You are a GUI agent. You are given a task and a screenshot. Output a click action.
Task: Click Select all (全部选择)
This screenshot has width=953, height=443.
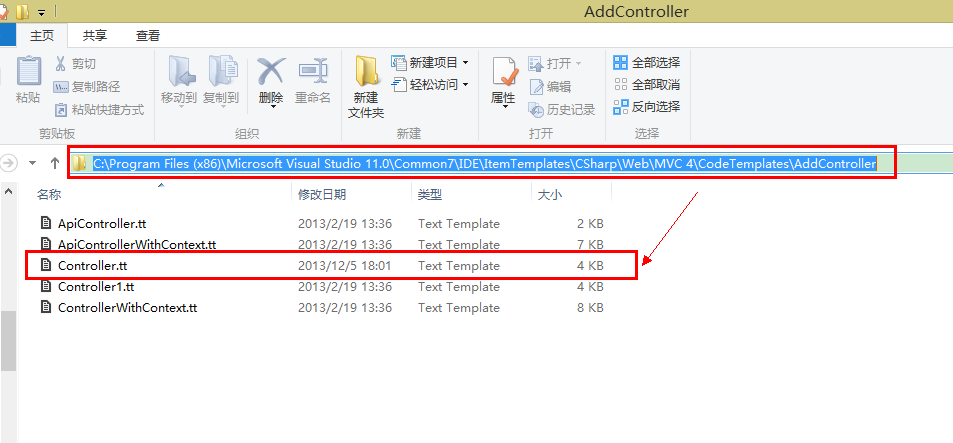[x=646, y=62]
